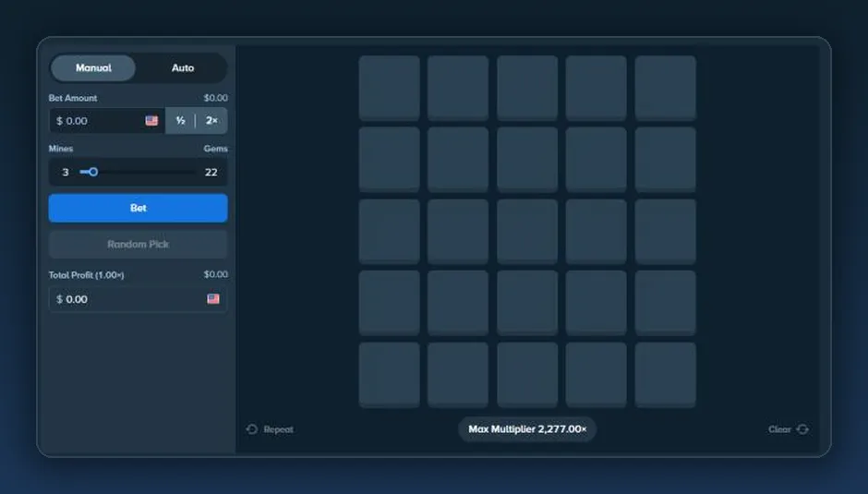Click the Total Profit (1.00×) label
The image size is (868, 494).
(87, 274)
